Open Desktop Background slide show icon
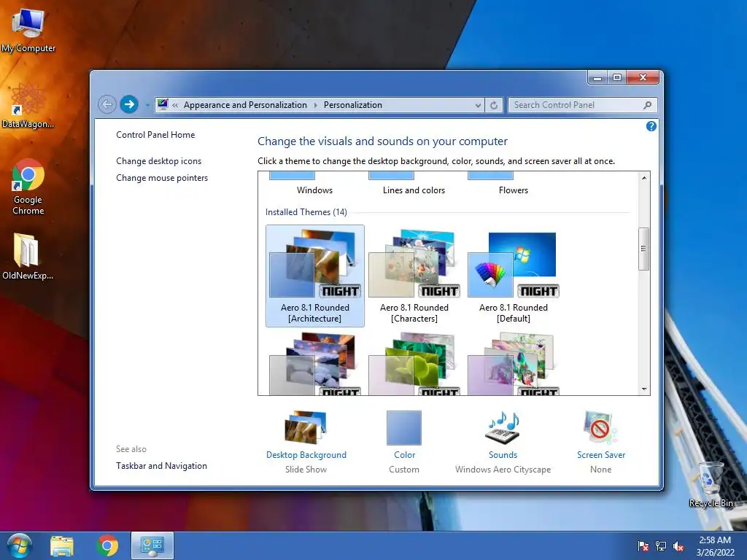 point(306,427)
